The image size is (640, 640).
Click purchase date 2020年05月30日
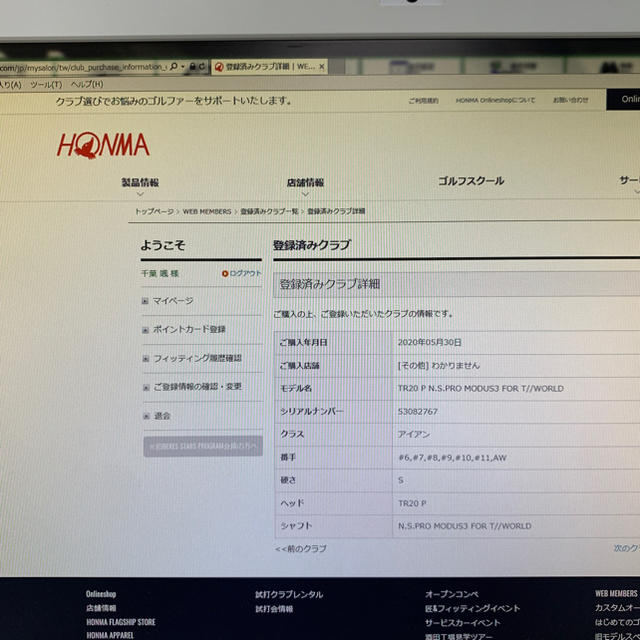click(x=429, y=342)
